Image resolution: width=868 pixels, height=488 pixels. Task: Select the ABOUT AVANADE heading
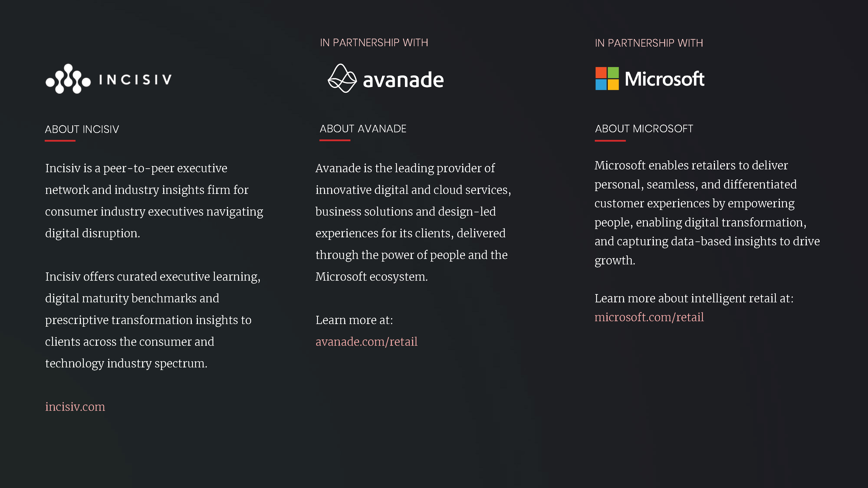[363, 129]
